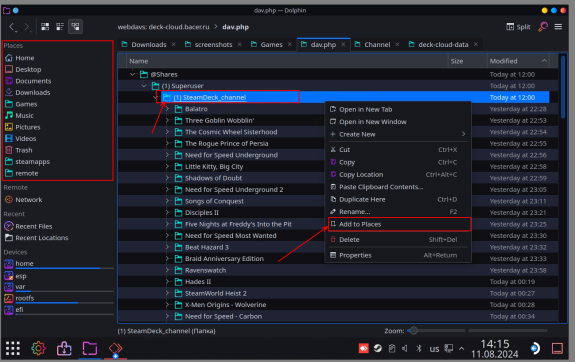This screenshot has width=575, height=362.
Task: Switch to the screenshots tab
Action: [213, 45]
